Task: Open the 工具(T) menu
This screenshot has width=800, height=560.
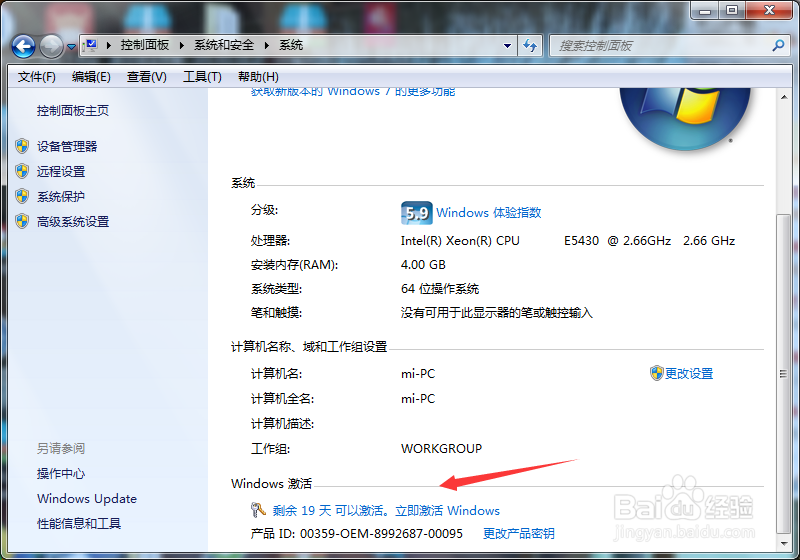Action: (202, 77)
